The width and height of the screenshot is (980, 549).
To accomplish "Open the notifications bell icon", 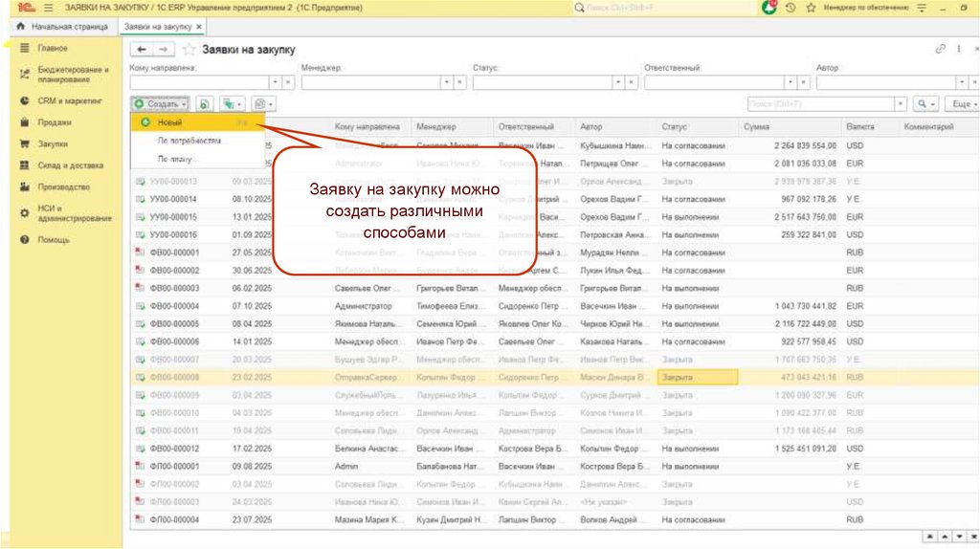I will (769, 8).
